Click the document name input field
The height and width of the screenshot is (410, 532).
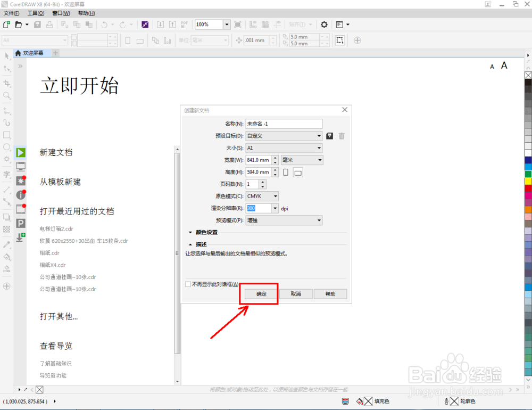coord(284,124)
